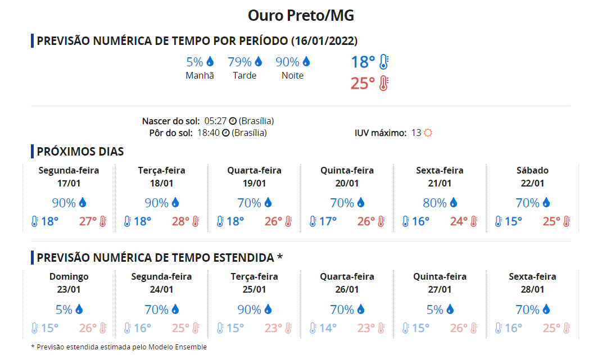Click the raindrop icon for Domingo 23/01
This screenshot has width=602, height=364.
79,309
